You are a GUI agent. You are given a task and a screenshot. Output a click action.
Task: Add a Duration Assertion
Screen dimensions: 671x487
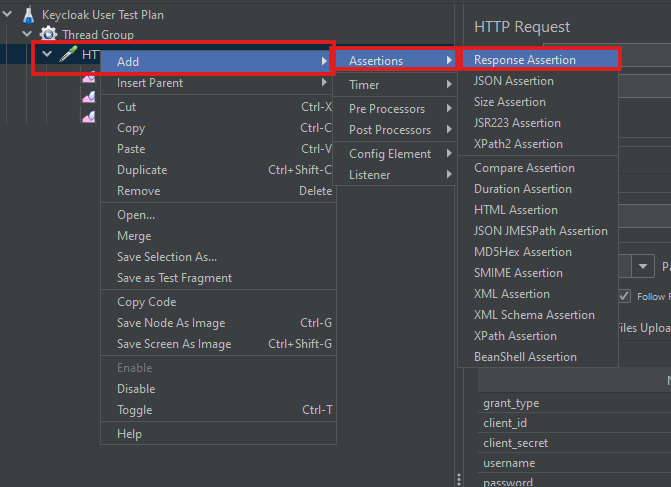click(538, 189)
